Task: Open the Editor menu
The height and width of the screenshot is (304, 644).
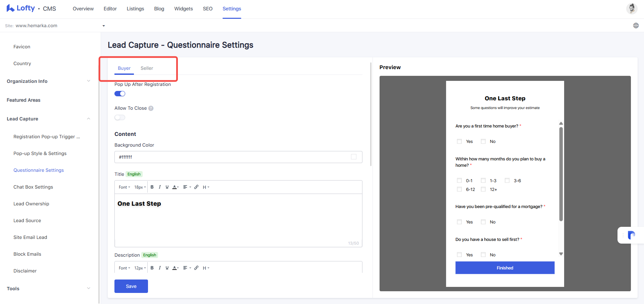Action: point(110,9)
